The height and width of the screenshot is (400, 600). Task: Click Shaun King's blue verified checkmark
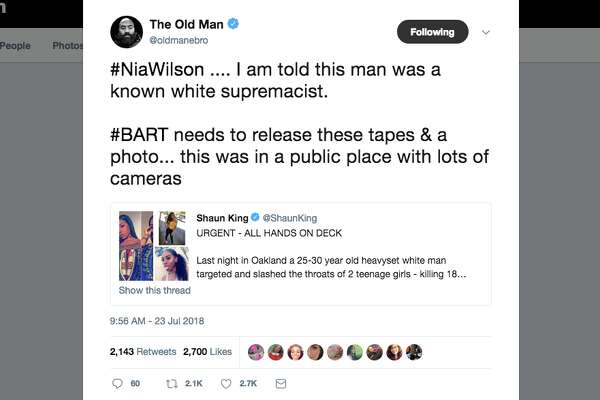pos(255,217)
